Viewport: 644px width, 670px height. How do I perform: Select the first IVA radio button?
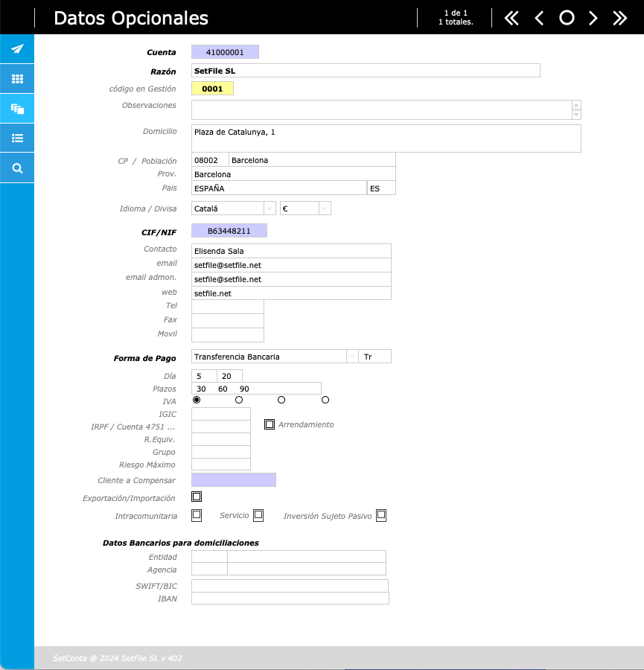pos(197,400)
